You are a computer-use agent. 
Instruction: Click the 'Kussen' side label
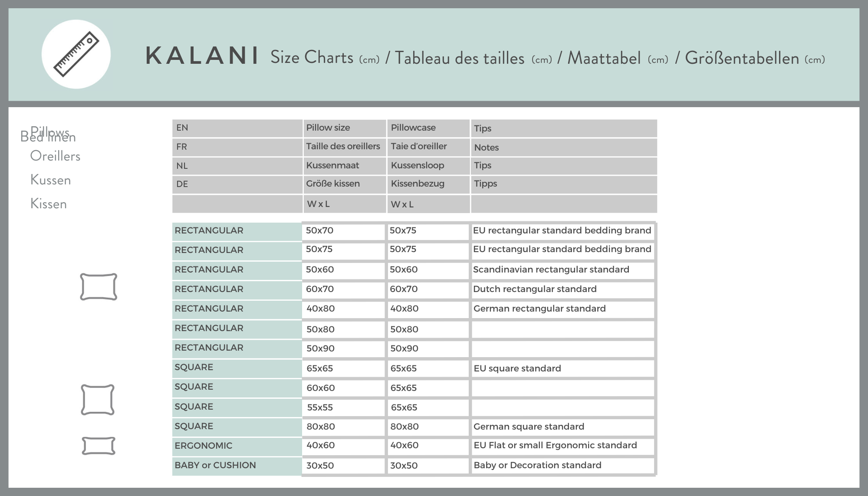click(x=50, y=180)
